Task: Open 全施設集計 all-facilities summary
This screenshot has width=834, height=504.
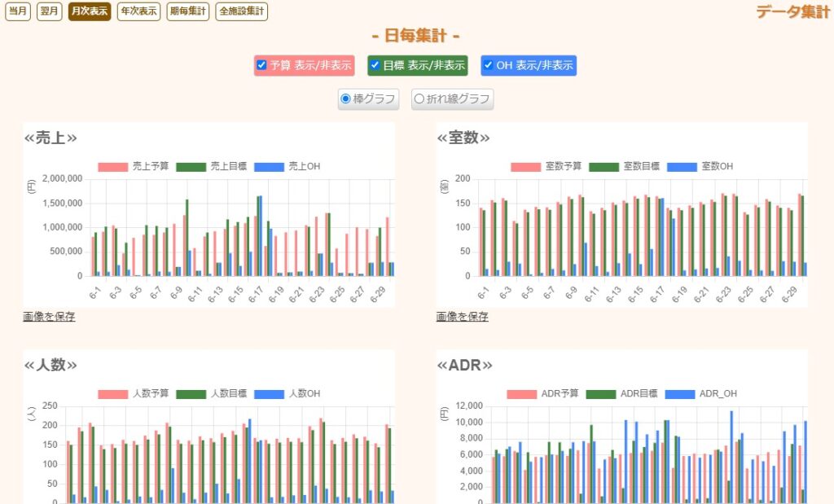Action: [x=241, y=11]
